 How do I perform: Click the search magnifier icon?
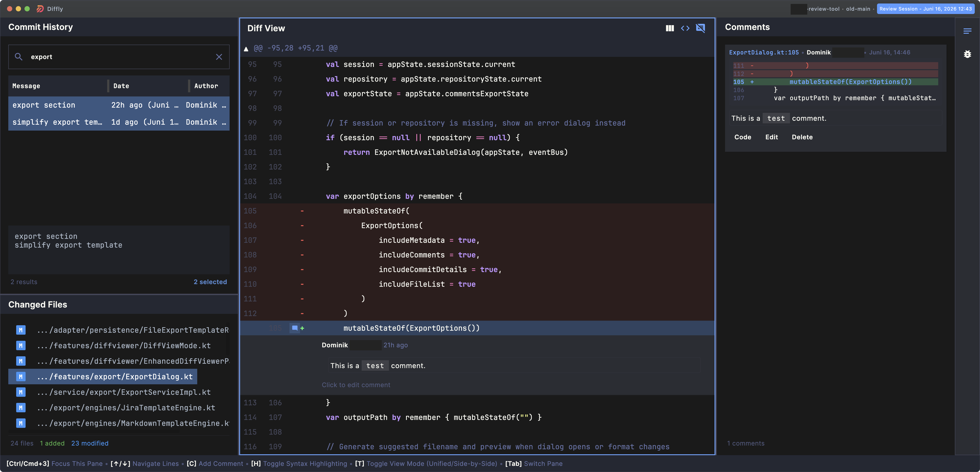pyautogui.click(x=18, y=57)
